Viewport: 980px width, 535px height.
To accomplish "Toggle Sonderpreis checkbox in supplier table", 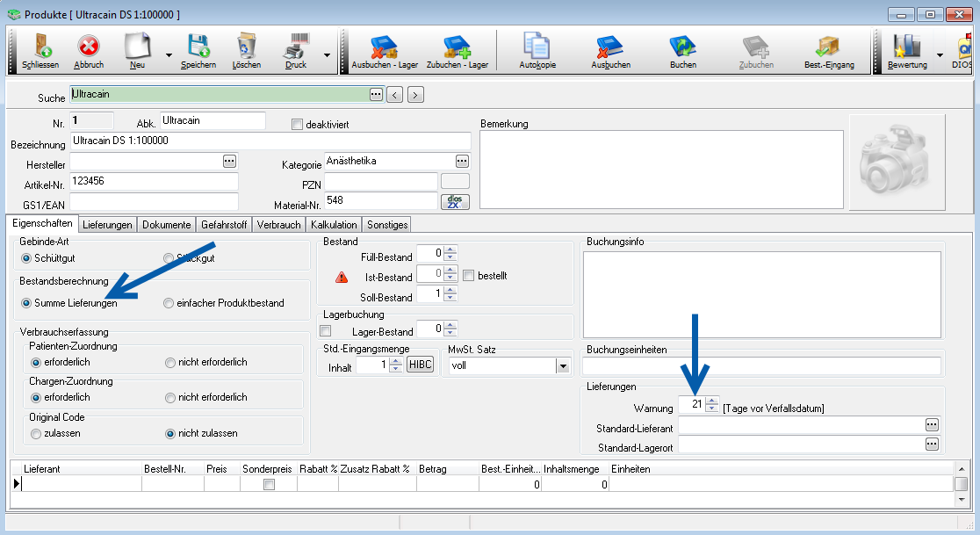I will 269,484.
